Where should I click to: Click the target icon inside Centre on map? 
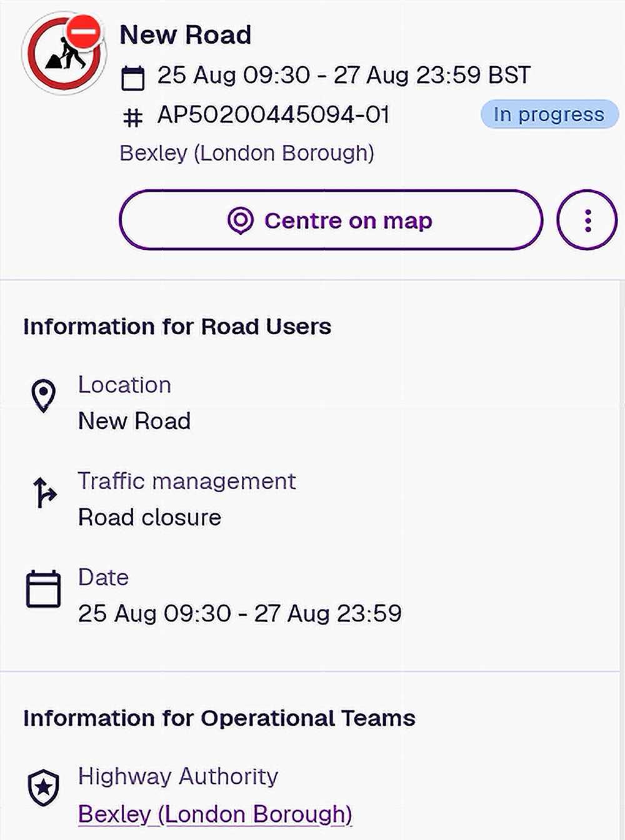[x=241, y=220]
